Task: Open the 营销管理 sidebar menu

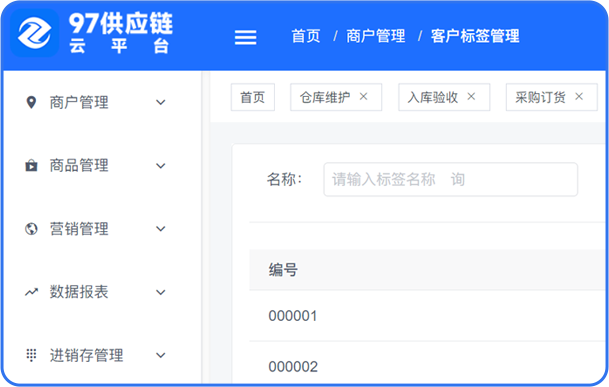Action: [x=102, y=229]
